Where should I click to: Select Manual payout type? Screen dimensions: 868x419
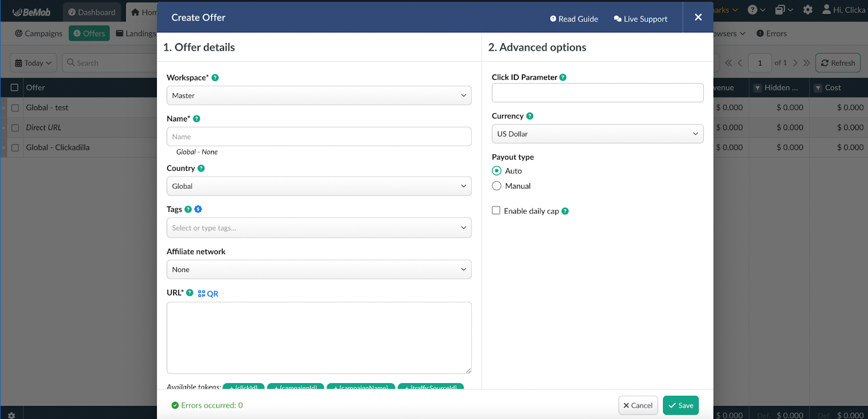point(496,186)
